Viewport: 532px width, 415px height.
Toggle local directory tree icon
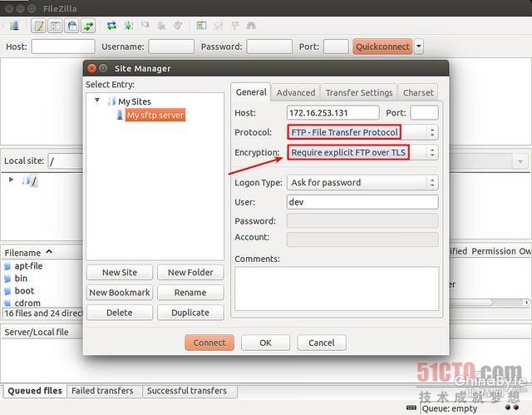[55, 26]
